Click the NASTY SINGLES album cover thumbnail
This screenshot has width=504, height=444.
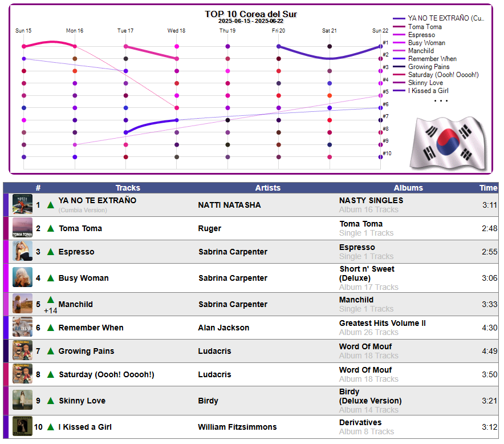(x=22, y=205)
